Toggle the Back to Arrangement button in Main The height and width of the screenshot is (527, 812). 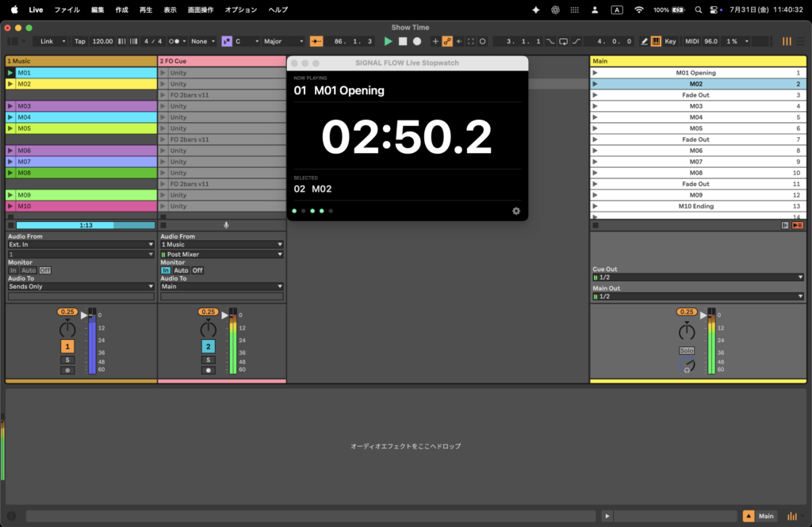pyautogui.click(x=798, y=225)
